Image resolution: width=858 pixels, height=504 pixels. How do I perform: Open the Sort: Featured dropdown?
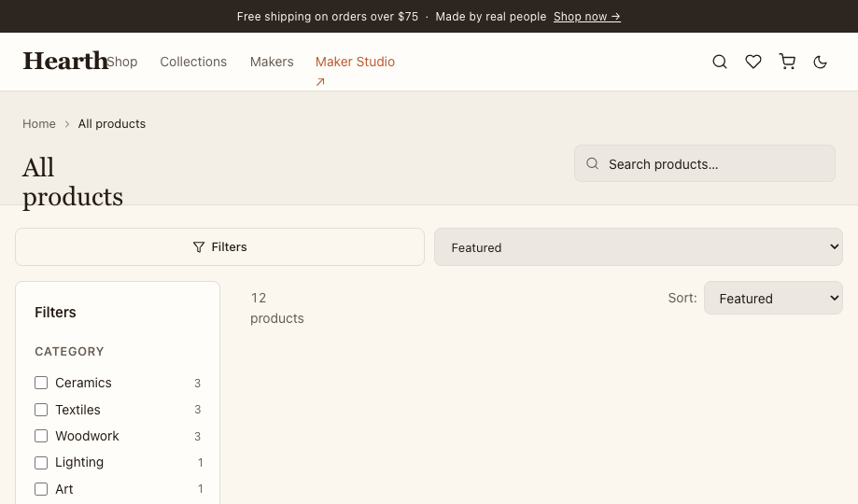tap(773, 299)
